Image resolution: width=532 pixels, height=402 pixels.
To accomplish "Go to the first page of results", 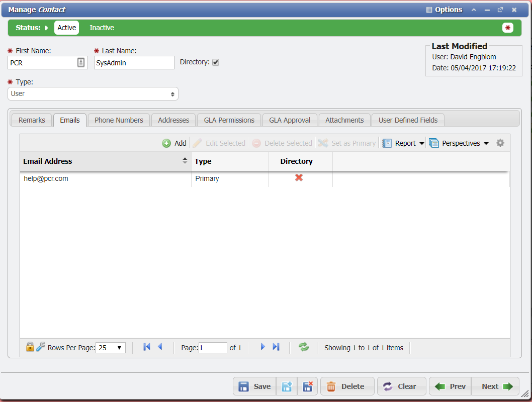I will pyautogui.click(x=147, y=347).
